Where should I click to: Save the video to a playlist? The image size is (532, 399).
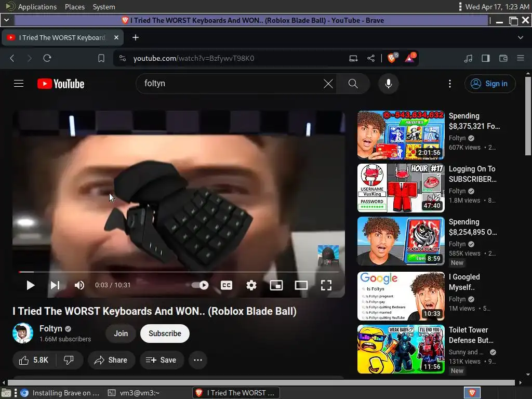coord(162,360)
